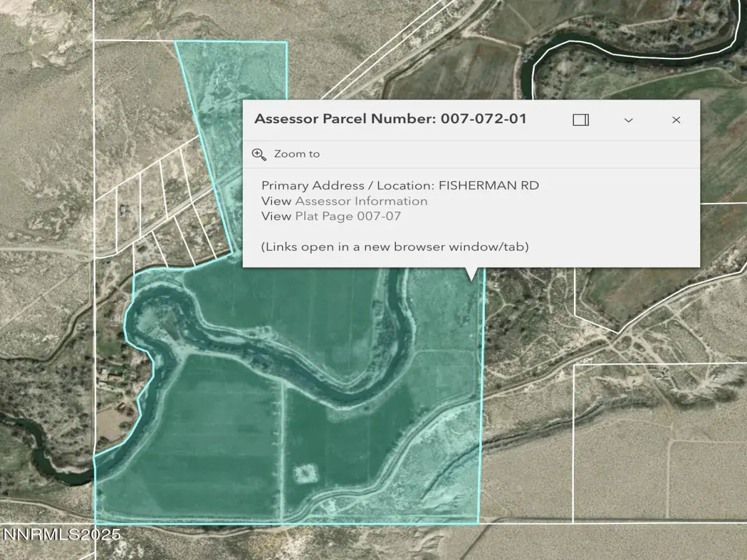Open the Assessor Information link
The image size is (747, 560).
(361, 201)
